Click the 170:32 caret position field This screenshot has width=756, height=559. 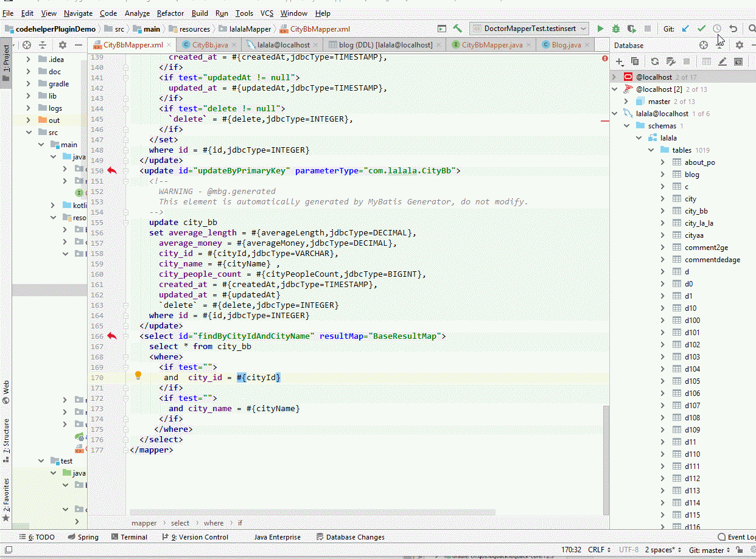pos(573,550)
